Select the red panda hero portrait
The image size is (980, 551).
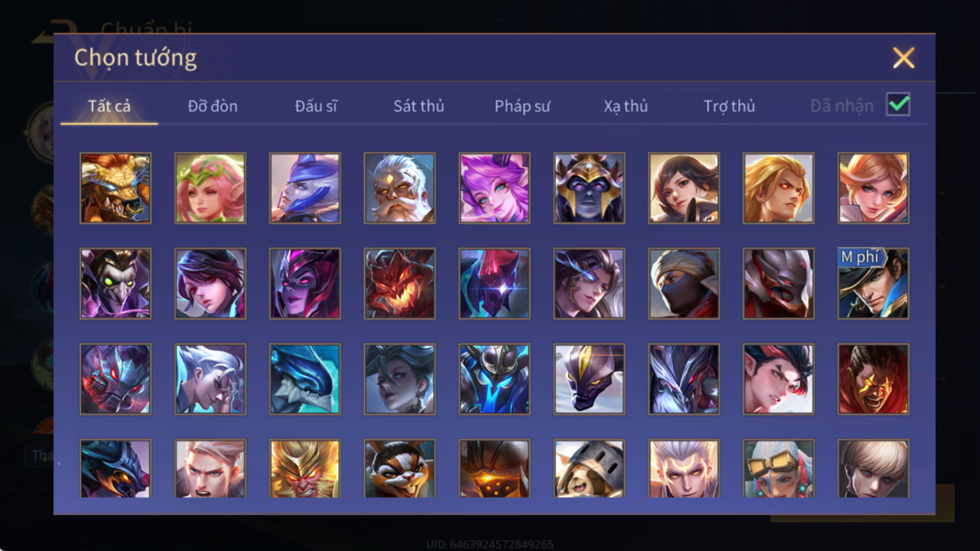pyautogui.click(x=399, y=468)
